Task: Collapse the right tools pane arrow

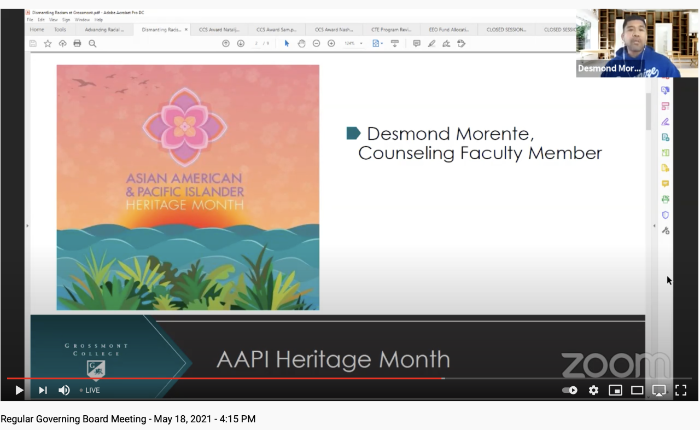Action: point(655,228)
